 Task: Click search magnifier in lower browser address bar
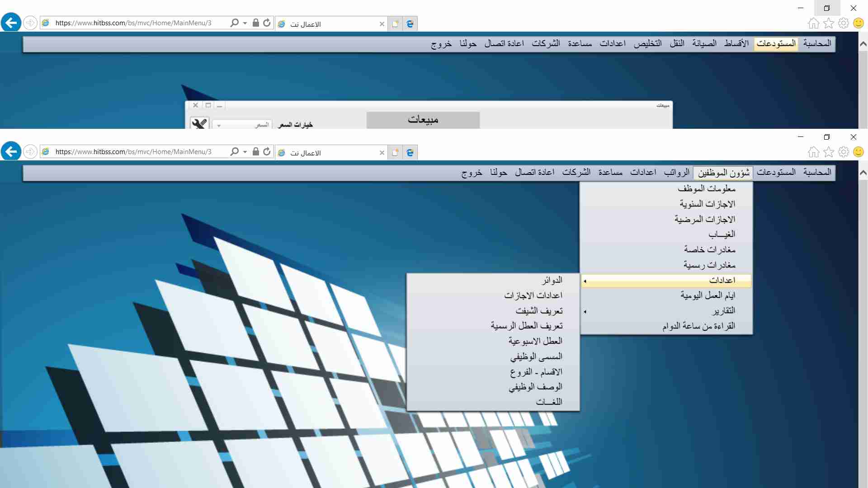pyautogui.click(x=234, y=151)
